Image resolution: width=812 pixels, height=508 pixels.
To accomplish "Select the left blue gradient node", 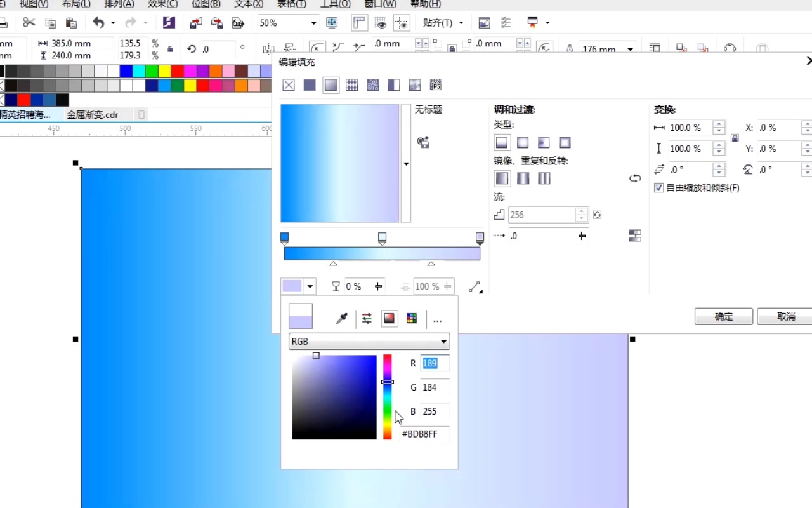I will tap(284, 238).
